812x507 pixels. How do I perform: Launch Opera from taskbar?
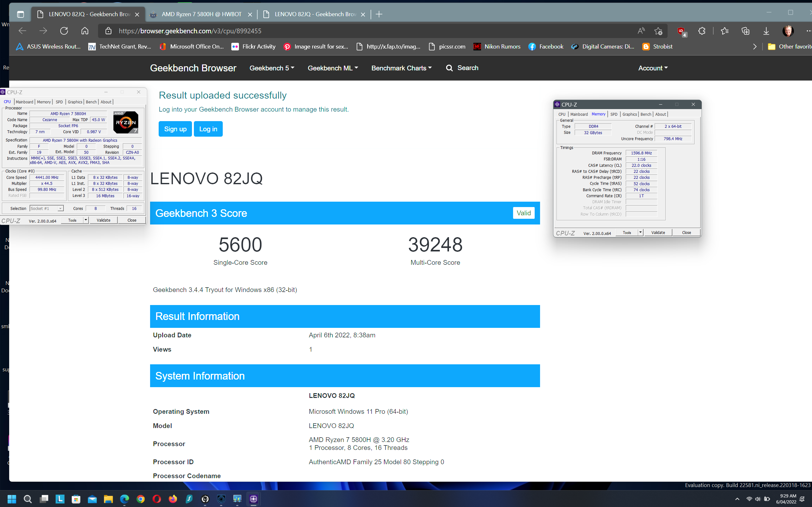tap(157, 499)
